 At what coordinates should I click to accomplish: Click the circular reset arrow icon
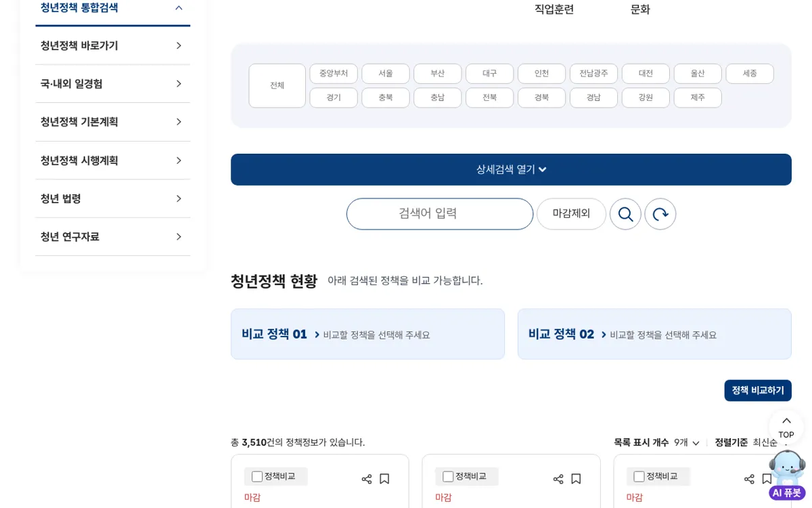[x=660, y=214]
